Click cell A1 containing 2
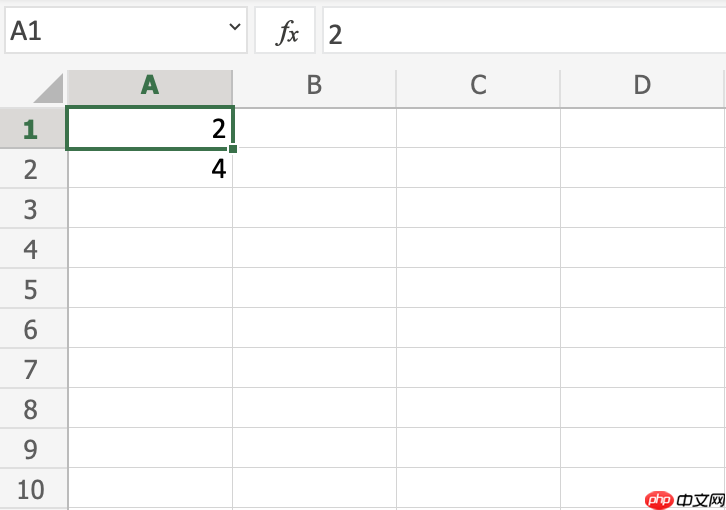This screenshot has width=726, height=510. click(x=150, y=129)
